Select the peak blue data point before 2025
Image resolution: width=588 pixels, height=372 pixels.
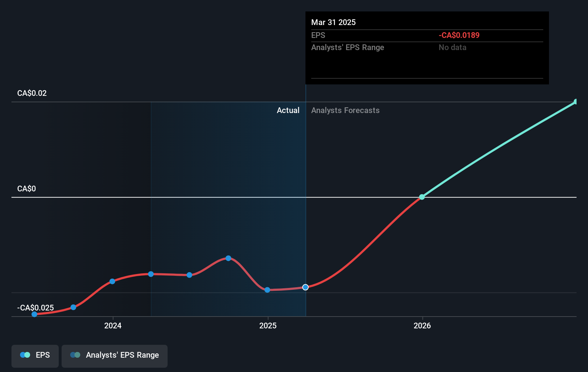pyautogui.click(x=228, y=258)
